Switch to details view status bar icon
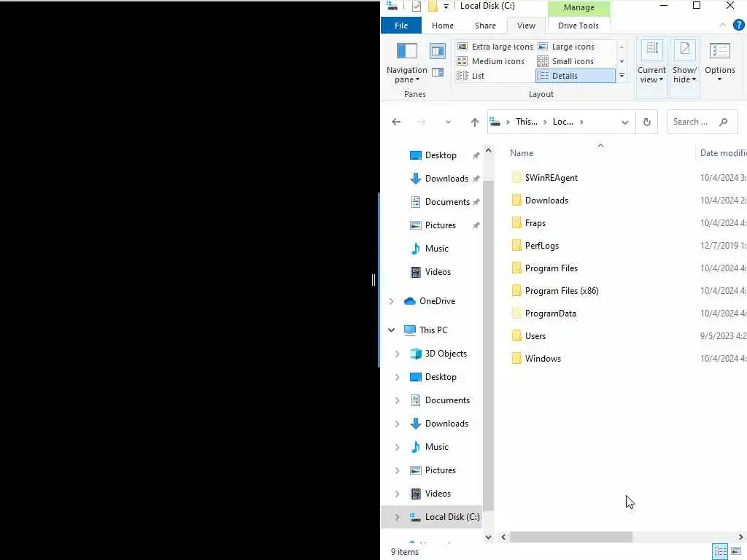The image size is (747, 560). [x=720, y=552]
